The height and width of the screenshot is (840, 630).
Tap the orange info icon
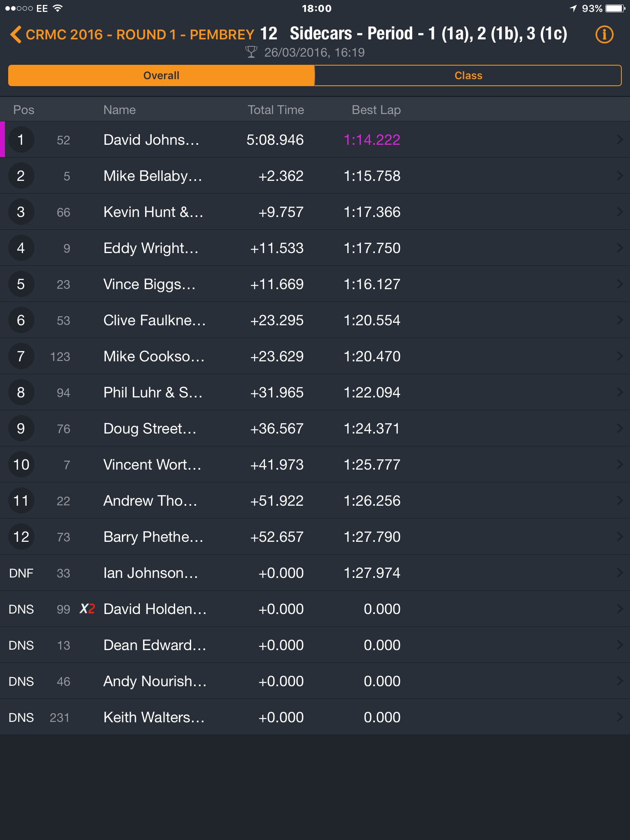pyautogui.click(x=604, y=34)
